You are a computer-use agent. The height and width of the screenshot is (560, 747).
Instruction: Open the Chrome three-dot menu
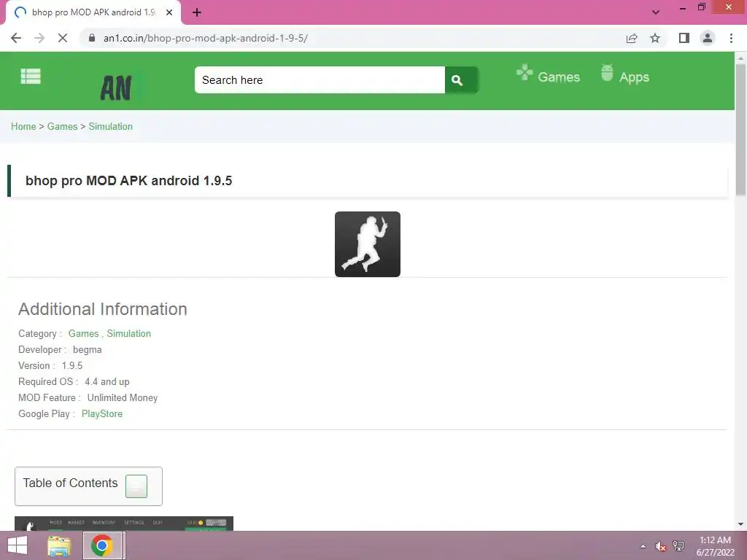(731, 38)
